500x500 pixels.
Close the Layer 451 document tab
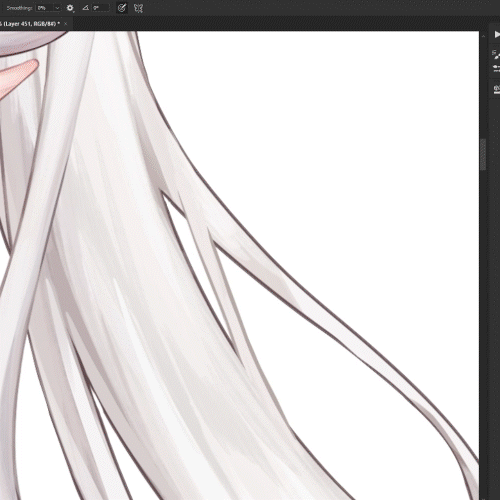tap(65, 24)
